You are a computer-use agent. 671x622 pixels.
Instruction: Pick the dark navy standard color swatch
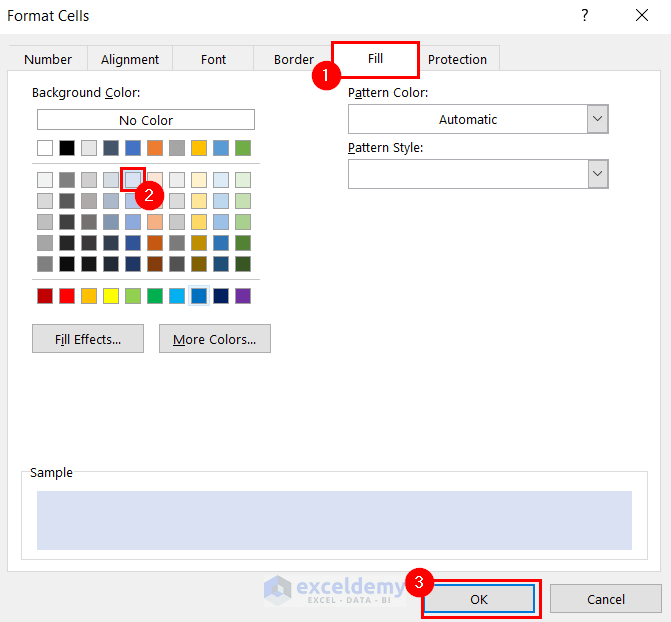tap(221, 296)
